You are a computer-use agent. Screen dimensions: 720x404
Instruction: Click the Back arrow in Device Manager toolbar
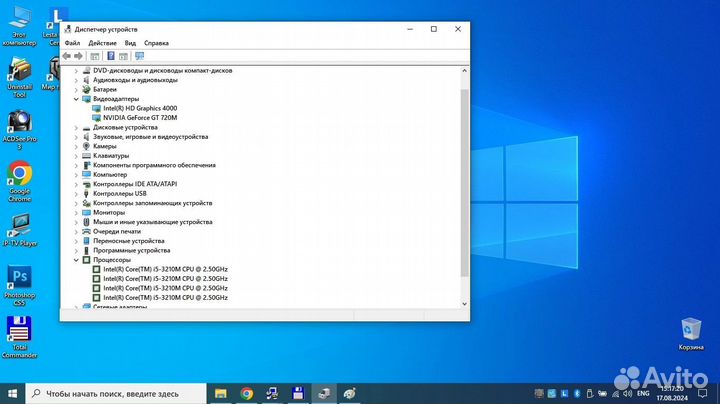click(x=67, y=56)
